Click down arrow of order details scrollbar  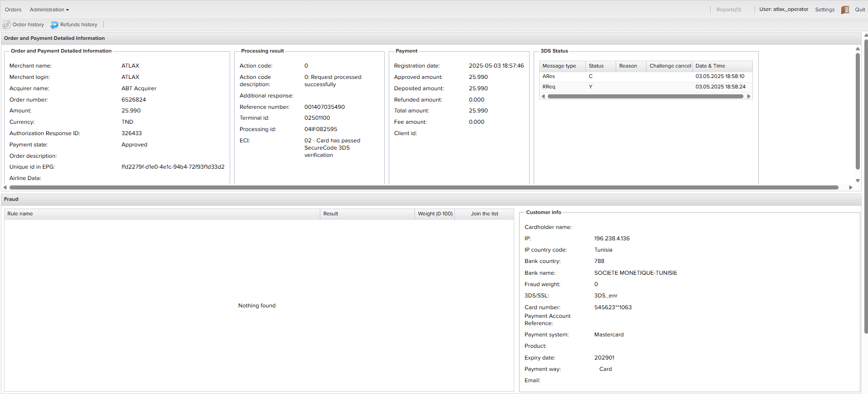(858, 180)
